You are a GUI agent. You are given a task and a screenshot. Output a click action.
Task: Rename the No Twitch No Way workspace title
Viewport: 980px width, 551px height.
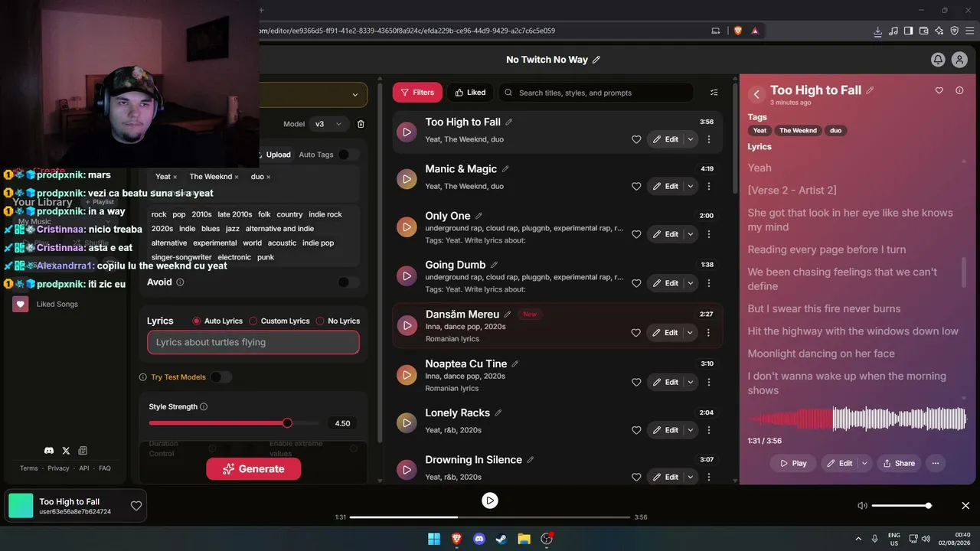tap(596, 60)
